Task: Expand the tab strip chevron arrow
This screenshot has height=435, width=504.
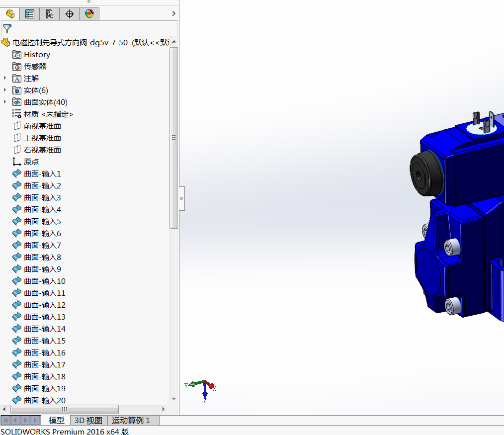Action: [x=173, y=13]
